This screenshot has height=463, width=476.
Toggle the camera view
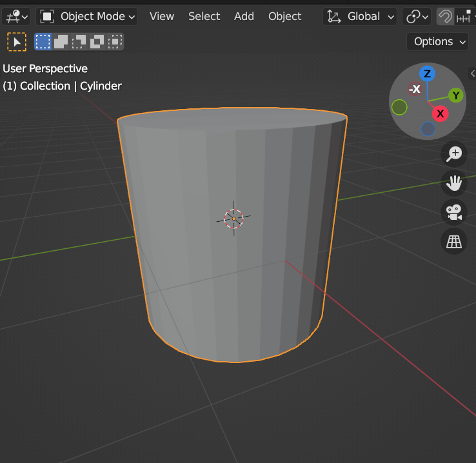pos(454,212)
